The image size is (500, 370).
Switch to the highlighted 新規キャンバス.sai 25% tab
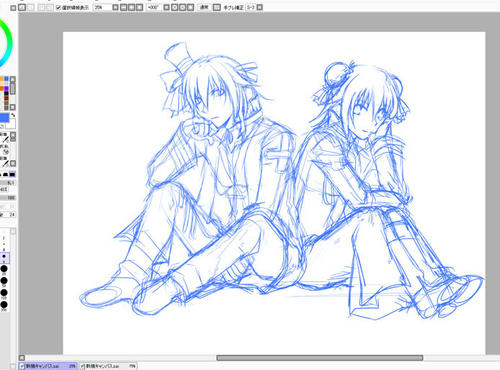tap(48, 366)
